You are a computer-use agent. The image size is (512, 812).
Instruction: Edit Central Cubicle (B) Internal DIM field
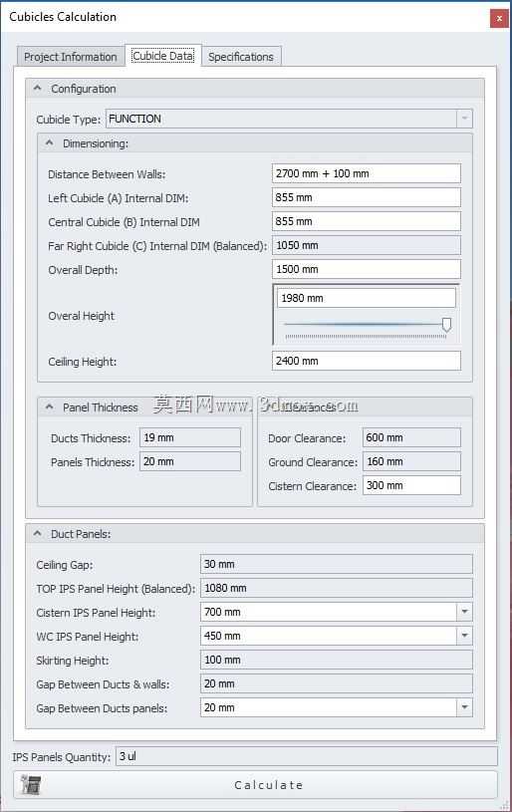(366, 221)
